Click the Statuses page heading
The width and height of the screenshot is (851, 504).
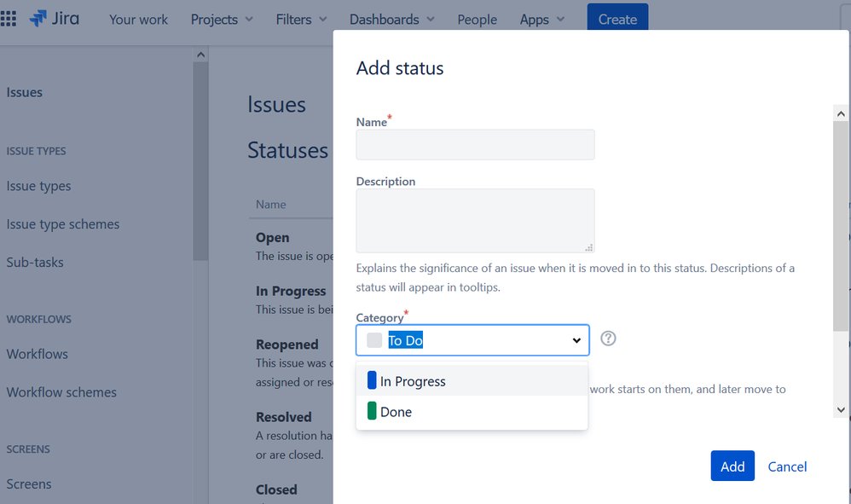(x=287, y=150)
